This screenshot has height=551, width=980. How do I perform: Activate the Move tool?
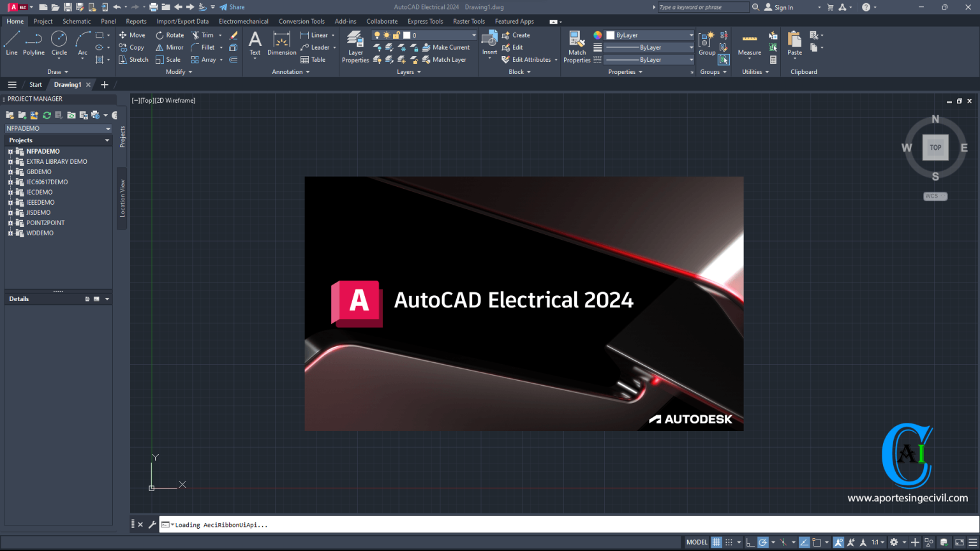point(132,35)
